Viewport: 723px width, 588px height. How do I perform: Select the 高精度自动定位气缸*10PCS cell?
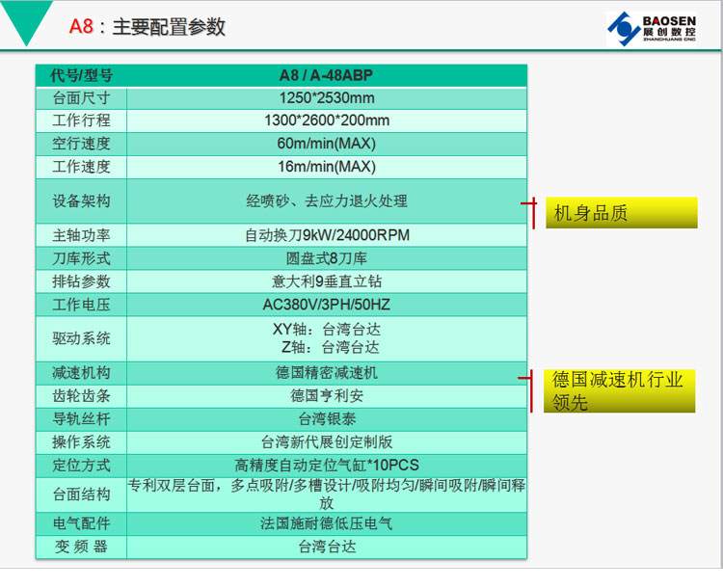point(326,465)
